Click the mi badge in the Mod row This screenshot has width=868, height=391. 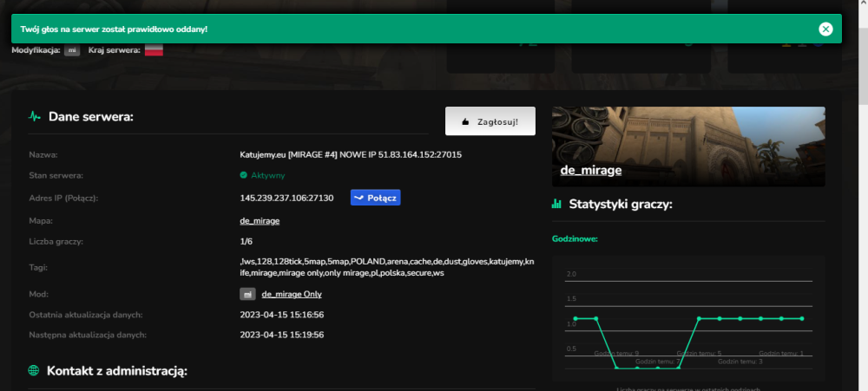click(247, 294)
